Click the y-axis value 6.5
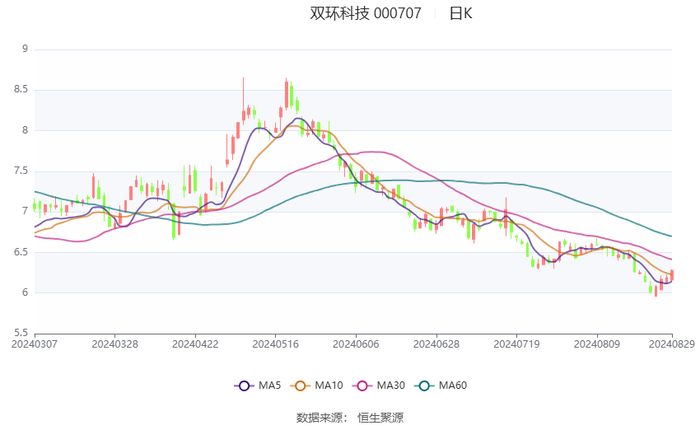The width and height of the screenshot is (700, 426). coord(21,252)
